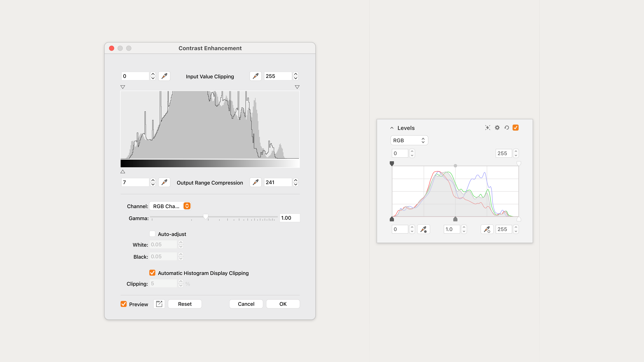Pick input black point with left eyedropper

click(164, 76)
